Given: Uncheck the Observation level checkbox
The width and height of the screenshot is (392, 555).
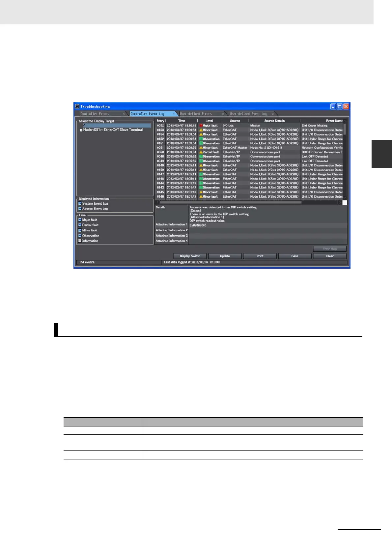Looking at the screenshot, I should [80, 236].
